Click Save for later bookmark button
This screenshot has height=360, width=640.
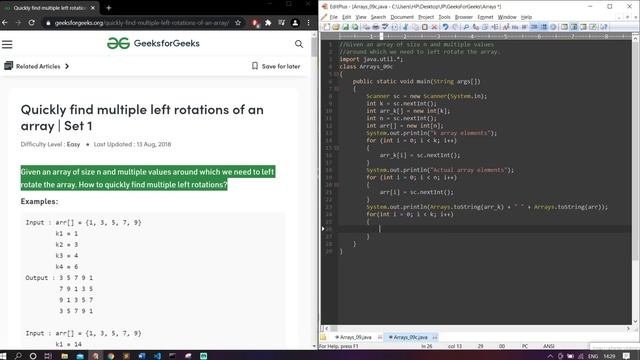276,66
